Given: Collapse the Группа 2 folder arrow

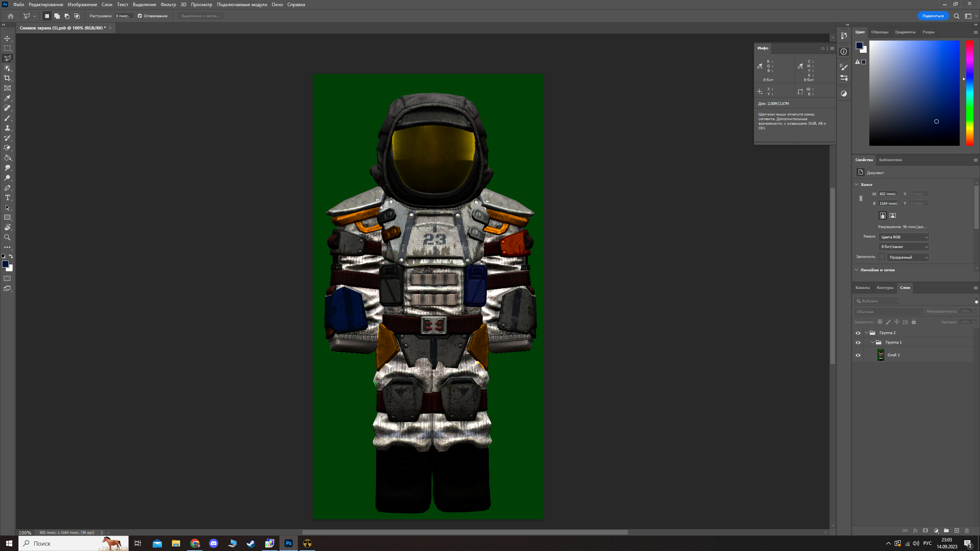Looking at the screenshot, I should (867, 333).
